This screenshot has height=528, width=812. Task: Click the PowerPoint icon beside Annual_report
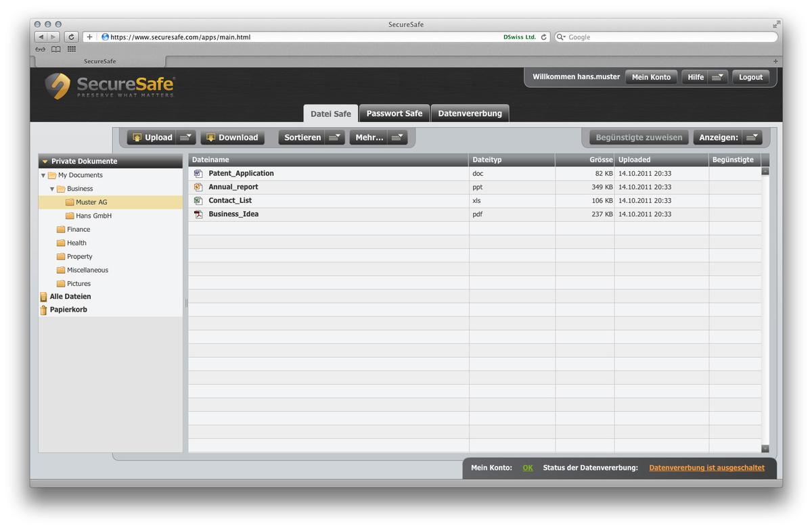pyautogui.click(x=198, y=187)
